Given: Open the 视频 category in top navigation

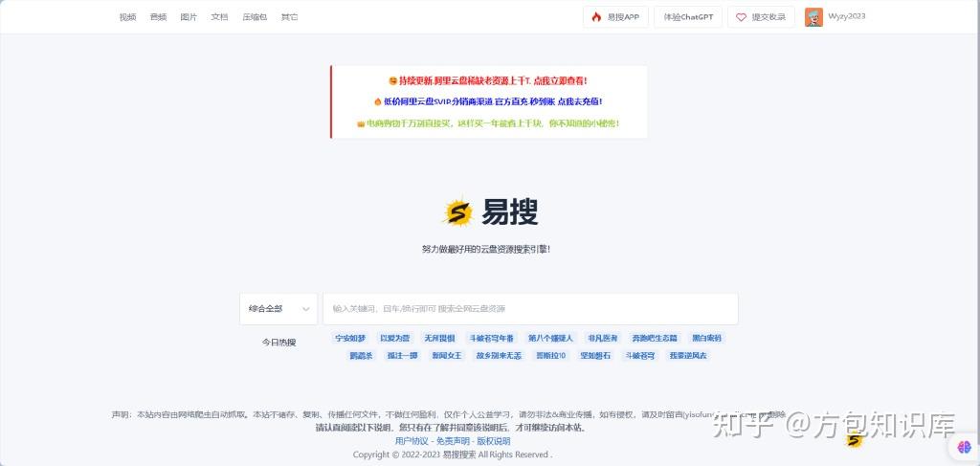Looking at the screenshot, I should point(127,17).
